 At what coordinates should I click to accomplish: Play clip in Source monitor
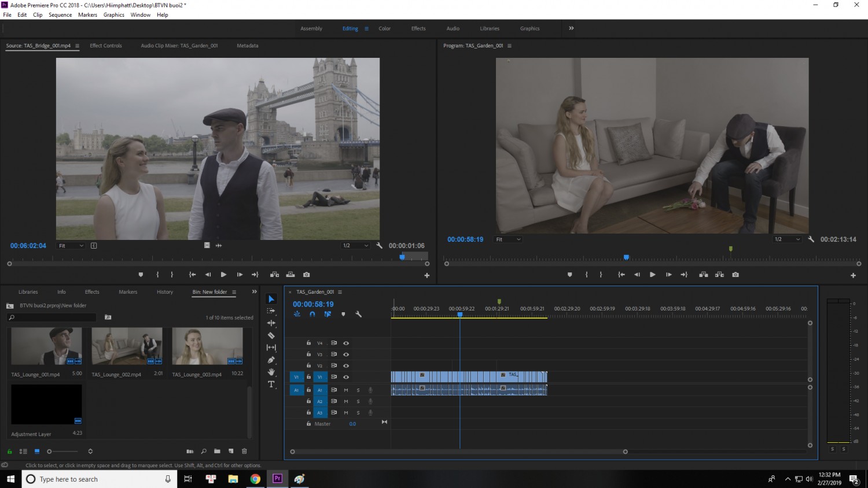(223, 275)
